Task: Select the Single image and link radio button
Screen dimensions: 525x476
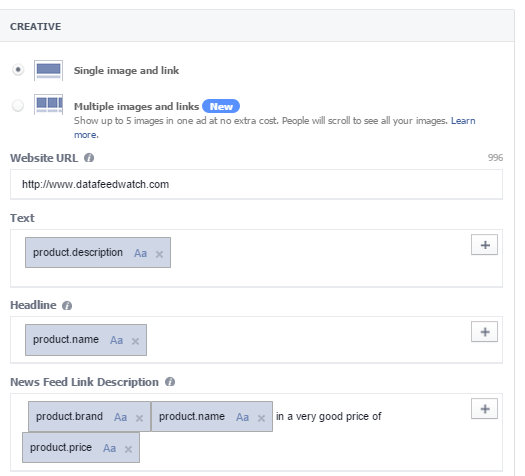Action: 18,70
